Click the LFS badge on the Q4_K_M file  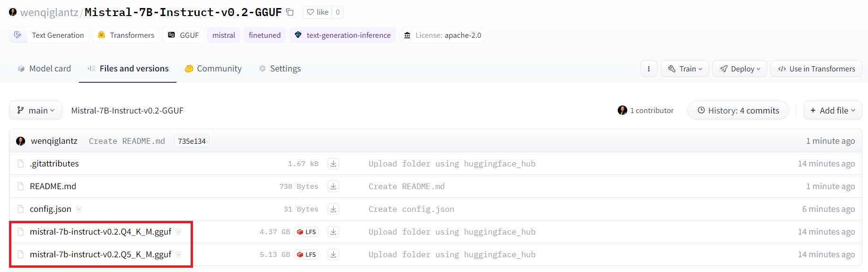(306, 232)
